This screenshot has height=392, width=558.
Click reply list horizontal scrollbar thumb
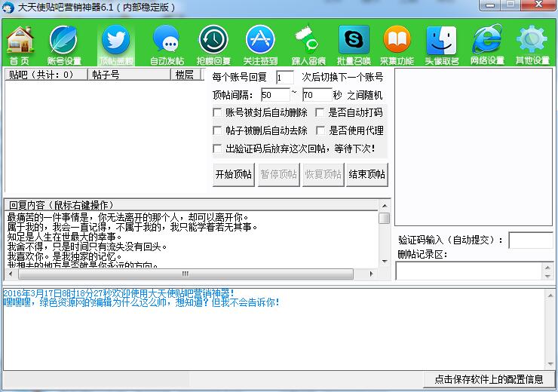coord(185,274)
